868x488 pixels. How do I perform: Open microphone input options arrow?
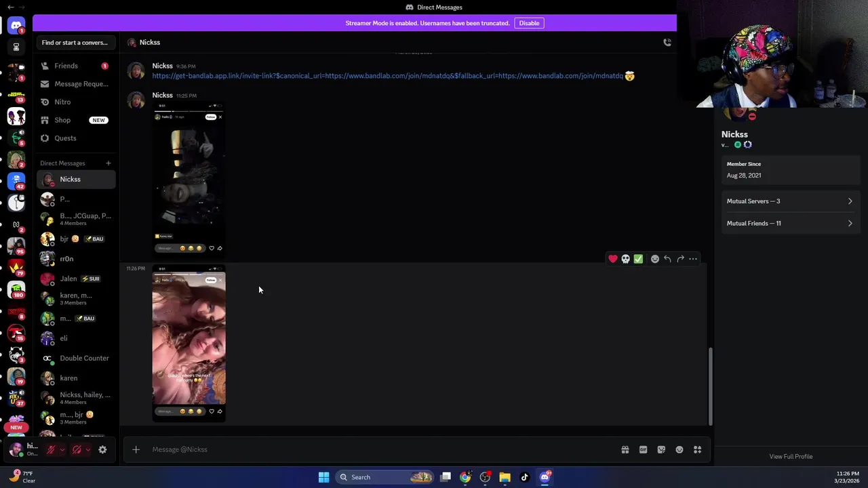(62, 449)
